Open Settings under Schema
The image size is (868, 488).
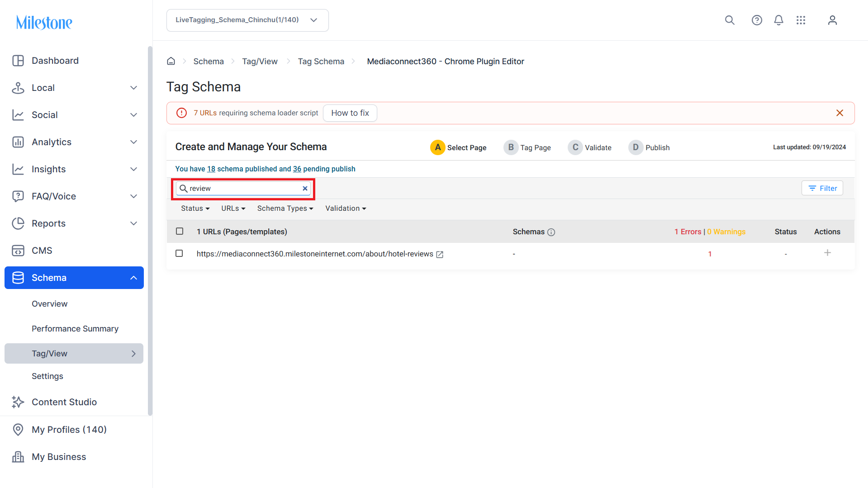point(47,376)
